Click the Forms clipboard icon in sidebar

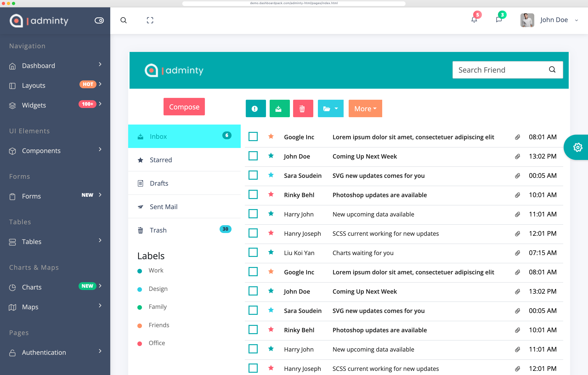coord(12,196)
